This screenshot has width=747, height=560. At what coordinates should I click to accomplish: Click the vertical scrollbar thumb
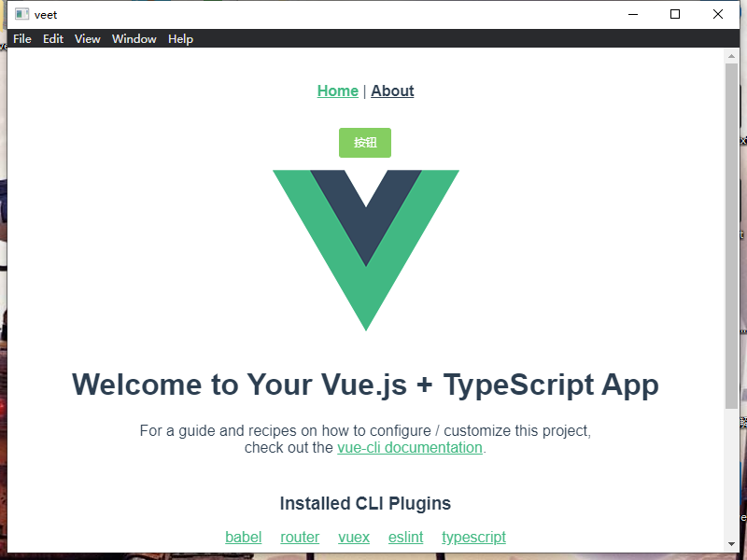click(731, 236)
